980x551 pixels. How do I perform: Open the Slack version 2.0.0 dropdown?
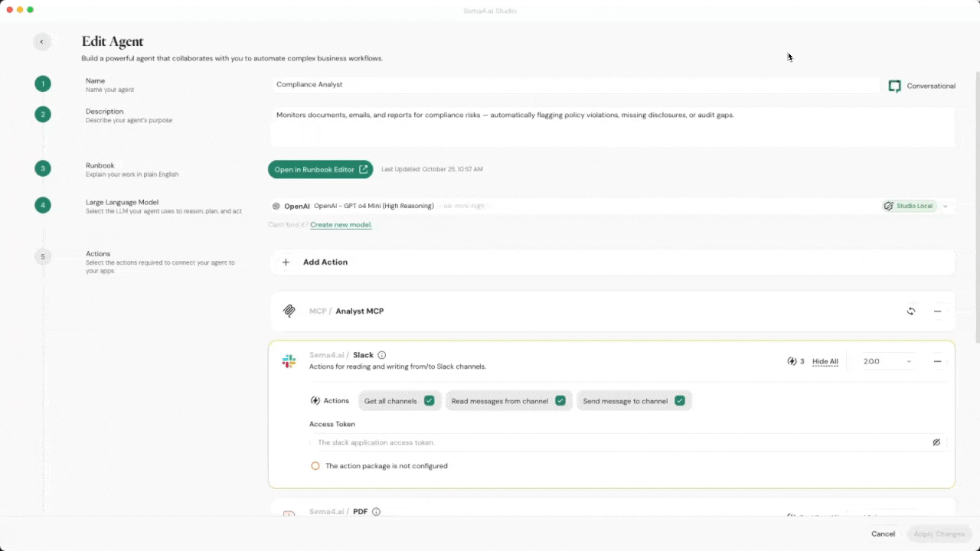pyautogui.click(x=887, y=360)
